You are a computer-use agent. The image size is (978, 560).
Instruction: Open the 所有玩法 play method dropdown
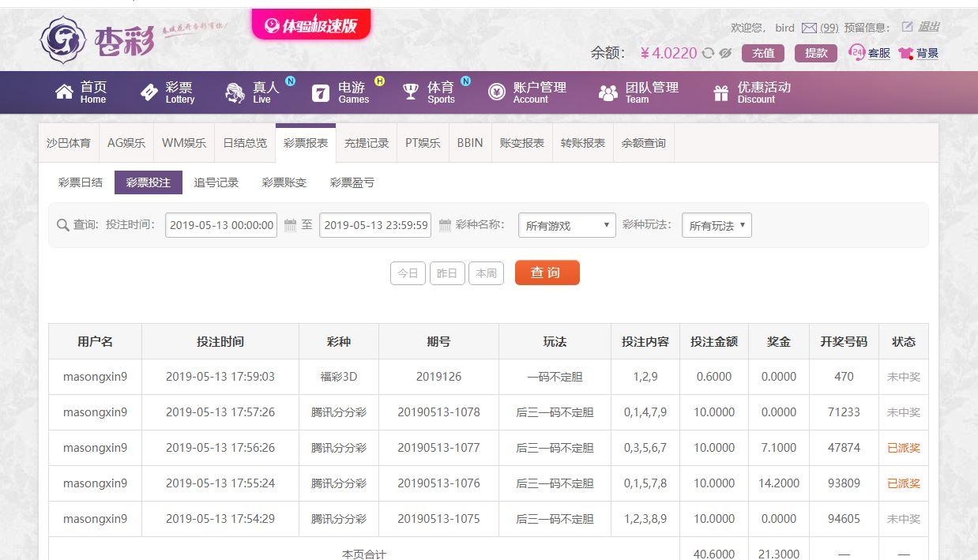[x=717, y=225]
